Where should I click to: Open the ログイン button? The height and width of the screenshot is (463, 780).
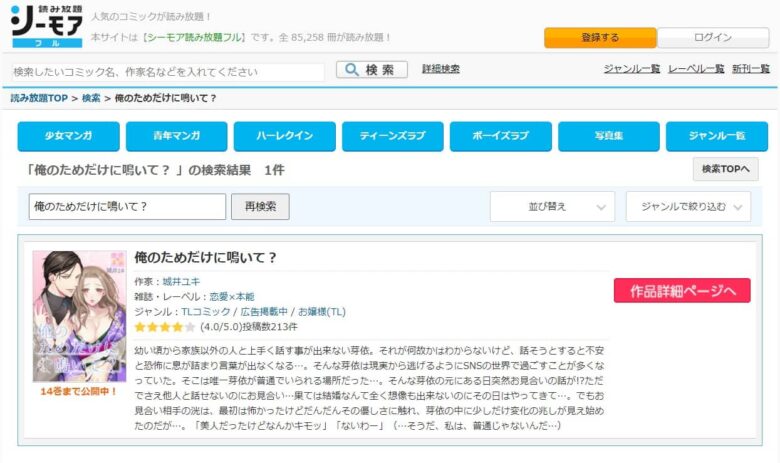pos(713,38)
